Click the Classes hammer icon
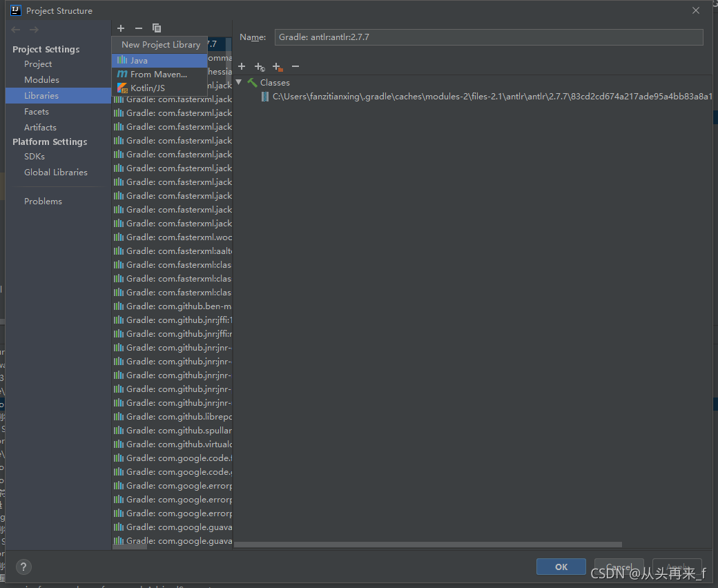 [252, 83]
